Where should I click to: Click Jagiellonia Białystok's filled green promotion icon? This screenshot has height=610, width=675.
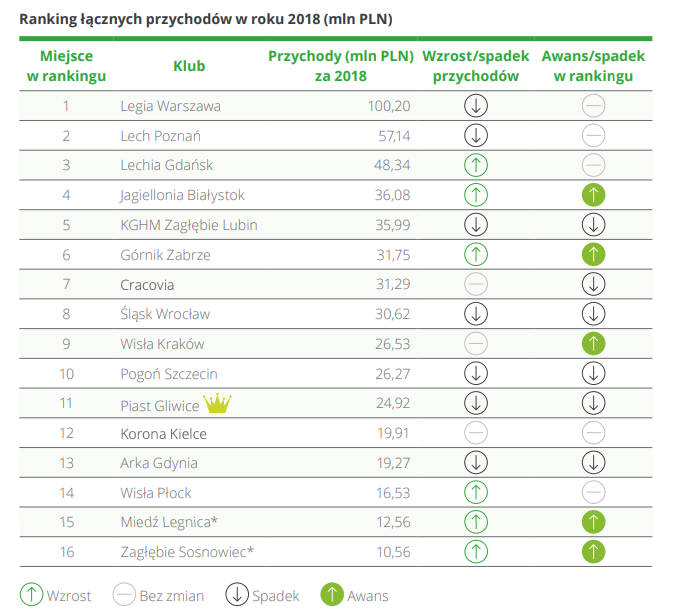coord(593,195)
